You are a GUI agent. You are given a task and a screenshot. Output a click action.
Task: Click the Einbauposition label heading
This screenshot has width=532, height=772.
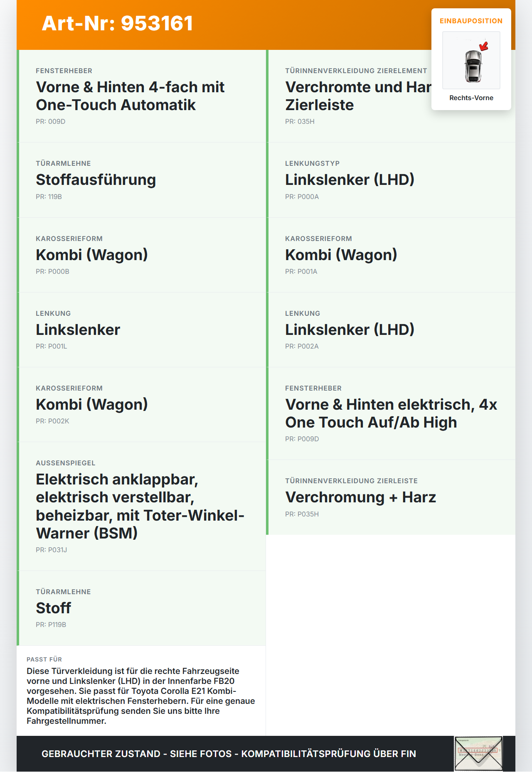[471, 21]
